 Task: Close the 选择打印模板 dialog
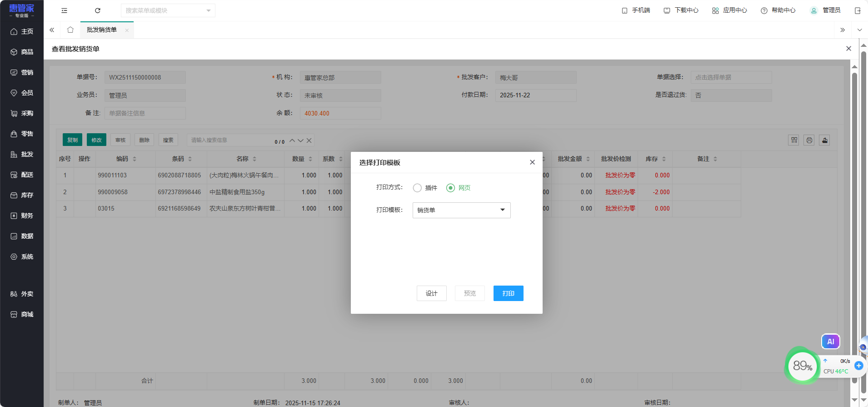532,162
